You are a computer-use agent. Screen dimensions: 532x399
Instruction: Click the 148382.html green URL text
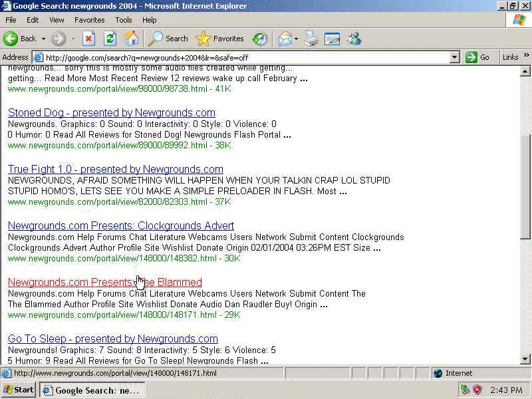tap(124, 259)
